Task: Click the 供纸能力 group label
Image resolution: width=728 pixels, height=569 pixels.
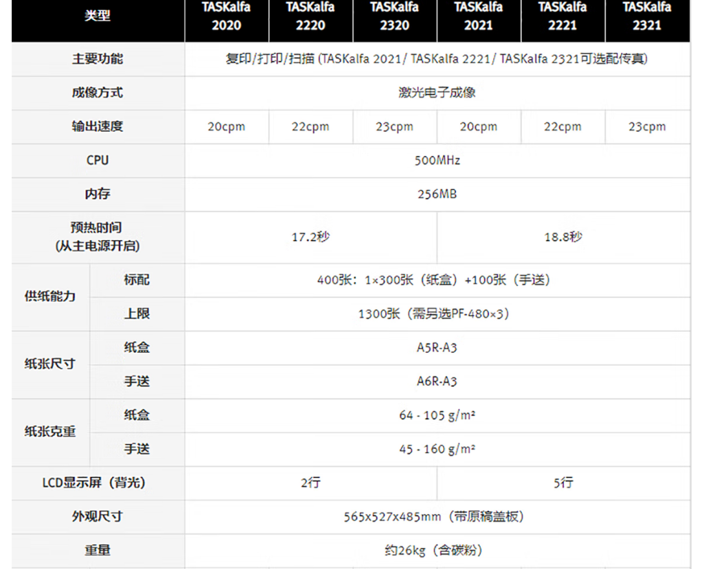Action: [50, 297]
